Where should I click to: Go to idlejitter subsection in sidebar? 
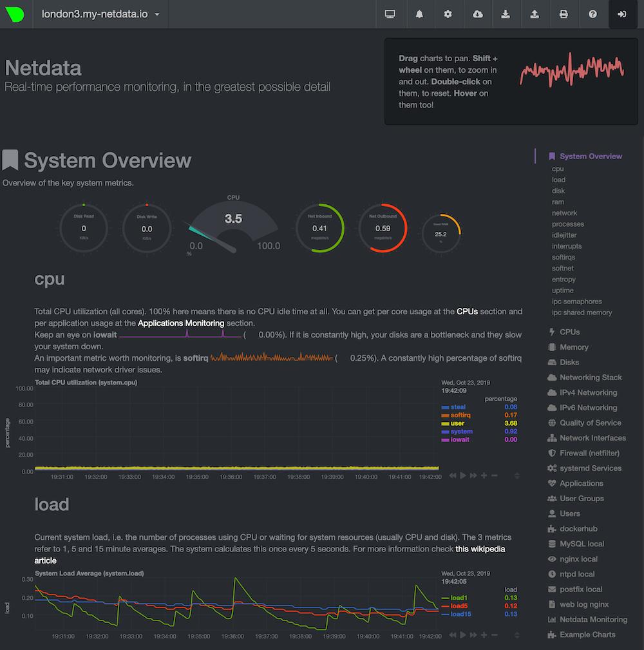click(564, 235)
